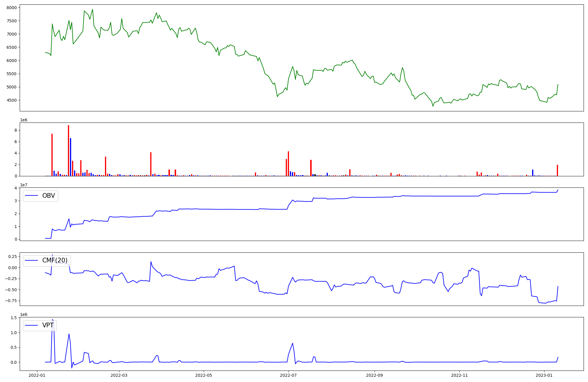Click the 1e7 exponent label above OBV chart
Viewport: 588px width, 382px height.
click(x=24, y=185)
